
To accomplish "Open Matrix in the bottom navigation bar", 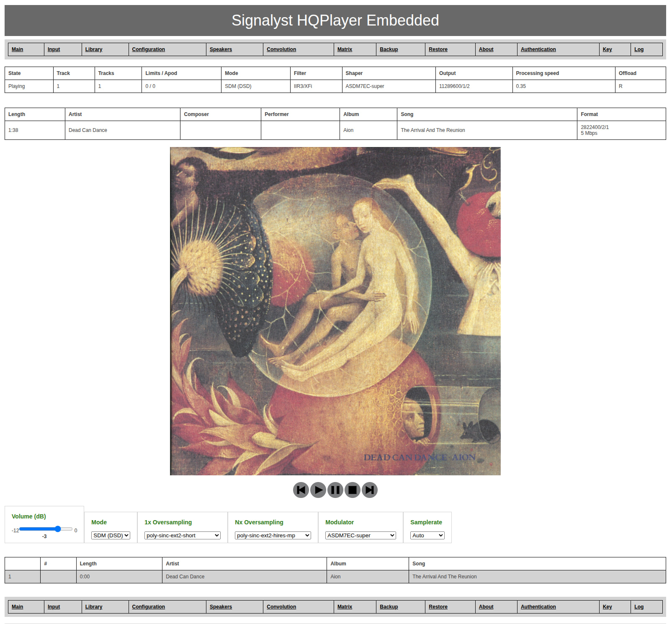I will (345, 607).
